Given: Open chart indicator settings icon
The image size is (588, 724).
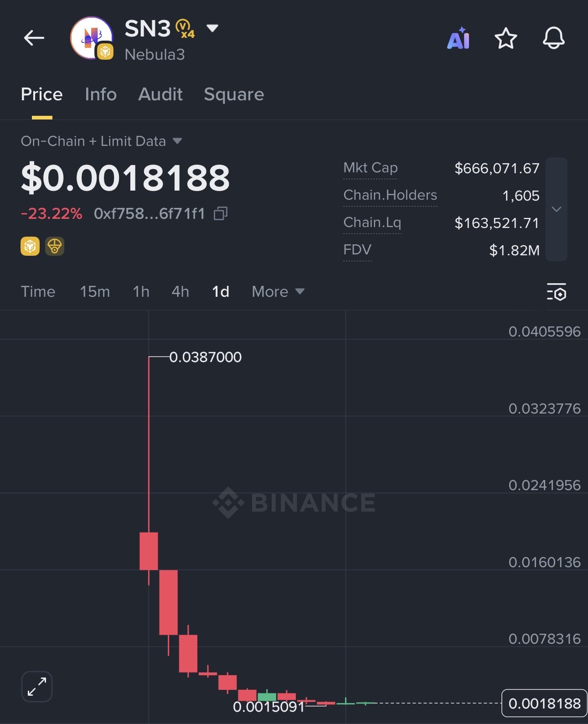Looking at the screenshot, I should click(556, 292).
